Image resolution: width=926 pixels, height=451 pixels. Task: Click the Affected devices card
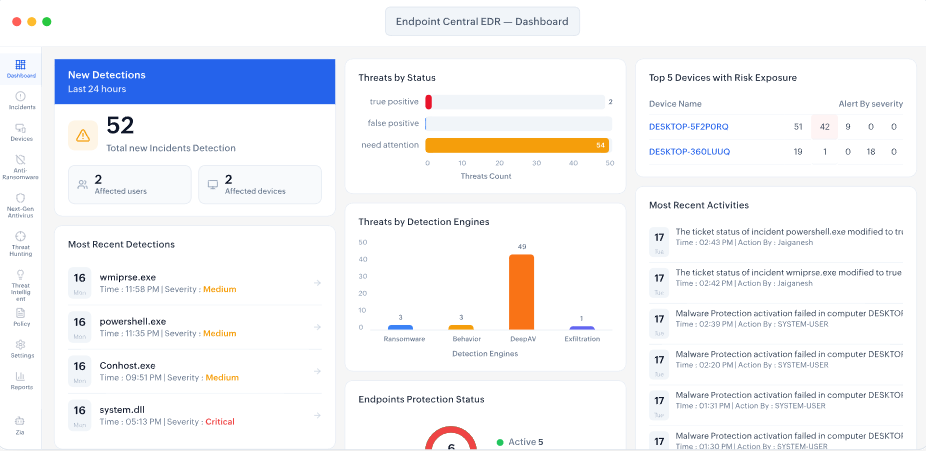click(260, 184)
